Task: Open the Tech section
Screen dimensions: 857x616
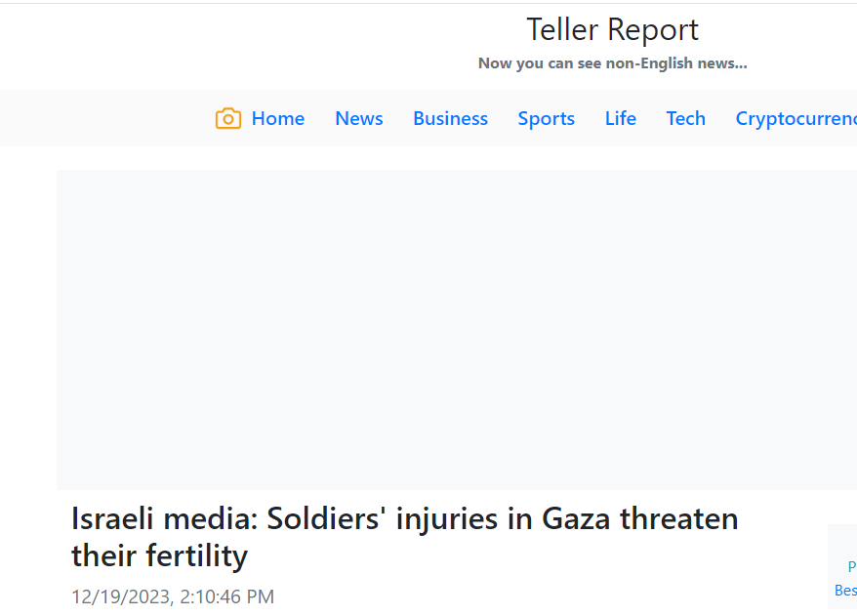Action: point(685,119)
